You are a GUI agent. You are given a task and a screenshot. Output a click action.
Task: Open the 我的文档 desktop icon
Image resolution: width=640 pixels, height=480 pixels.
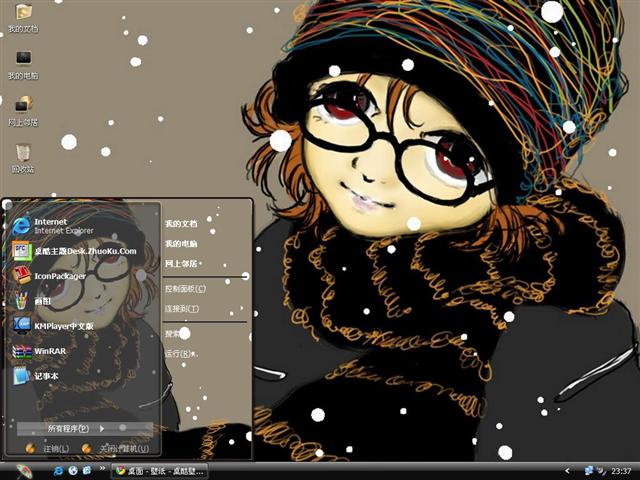tap(23, 18)
